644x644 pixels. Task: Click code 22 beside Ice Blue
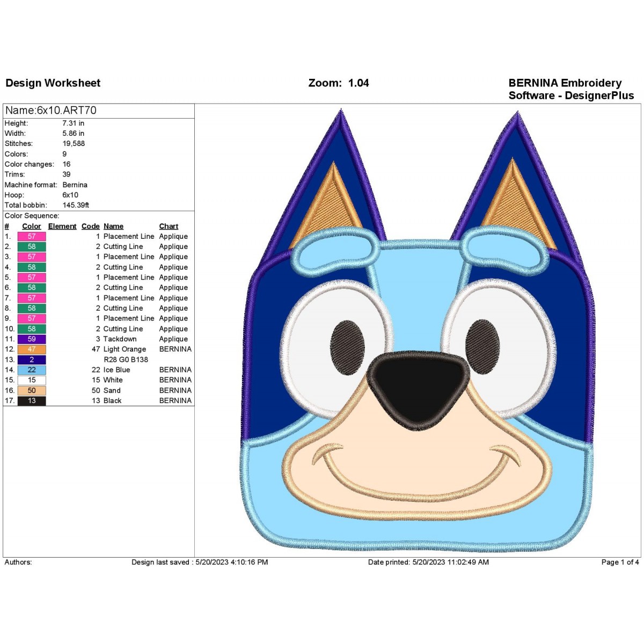[96, 370]
